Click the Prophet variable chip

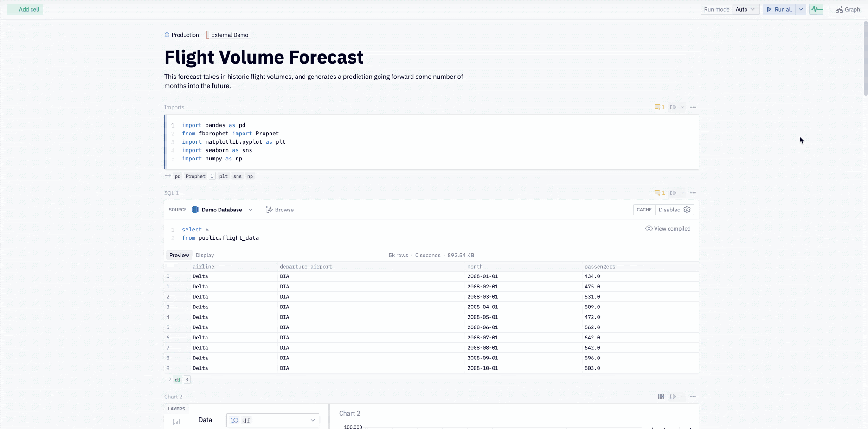click(x=196, y=176)
